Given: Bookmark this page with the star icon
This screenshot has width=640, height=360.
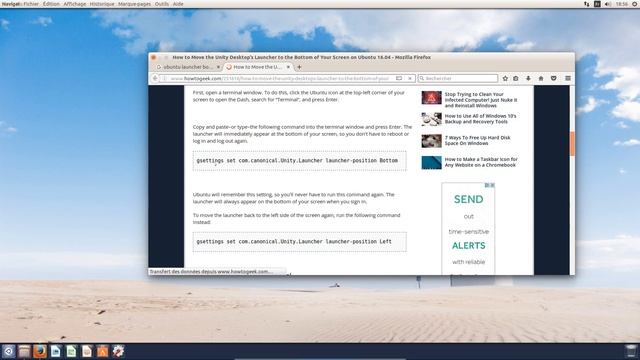Looking at the screenshot, I should coord(505,78).
